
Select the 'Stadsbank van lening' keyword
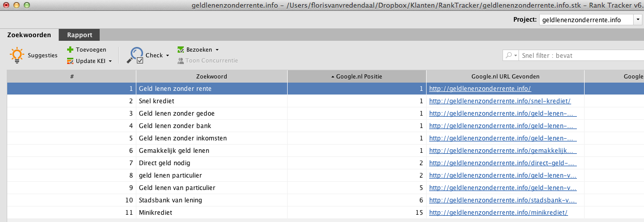[x=170, y=200]
